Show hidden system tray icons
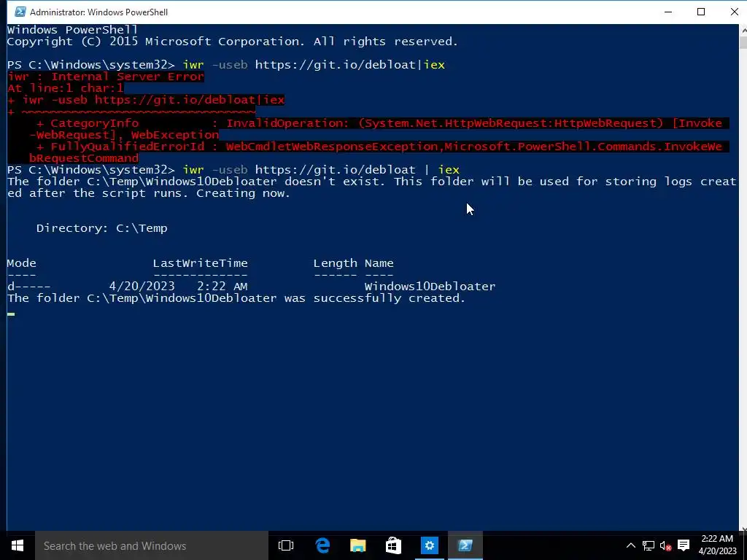747x560 pixels. tap(630, 545)
